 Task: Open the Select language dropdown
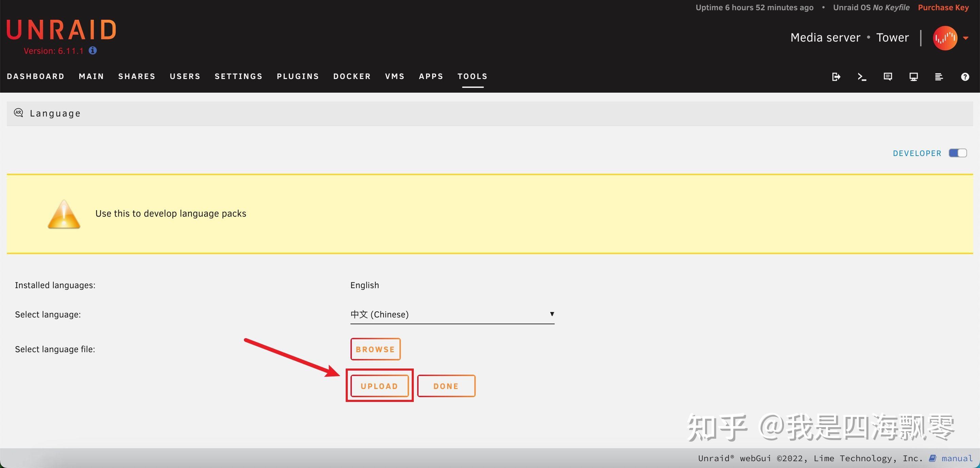(x=452, y=314)
